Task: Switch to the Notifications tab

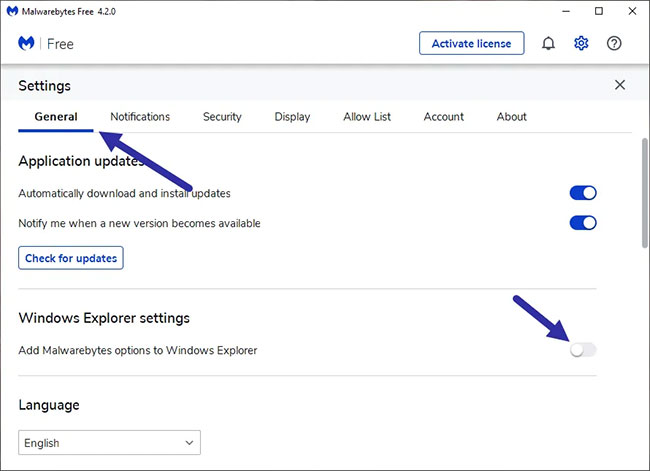Action: [x=140, y=117]
